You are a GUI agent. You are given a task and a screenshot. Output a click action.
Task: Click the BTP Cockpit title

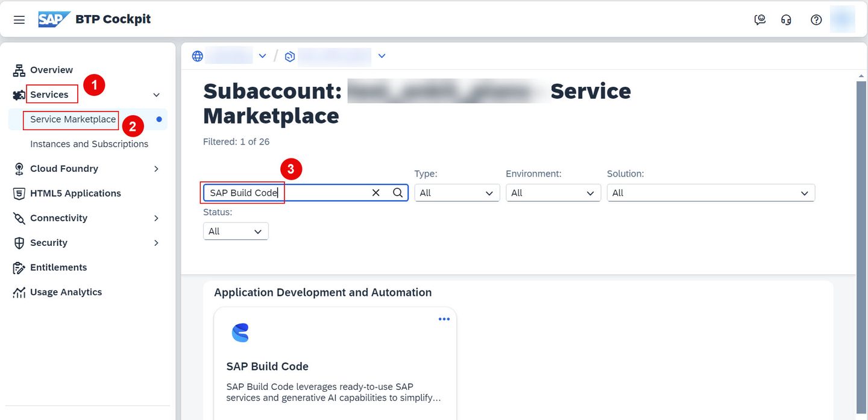click(113, 19)
